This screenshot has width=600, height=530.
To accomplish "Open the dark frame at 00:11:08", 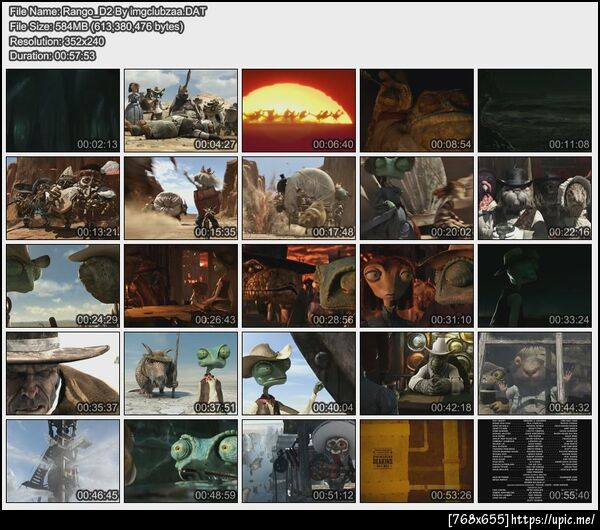I will pos(535,111).
